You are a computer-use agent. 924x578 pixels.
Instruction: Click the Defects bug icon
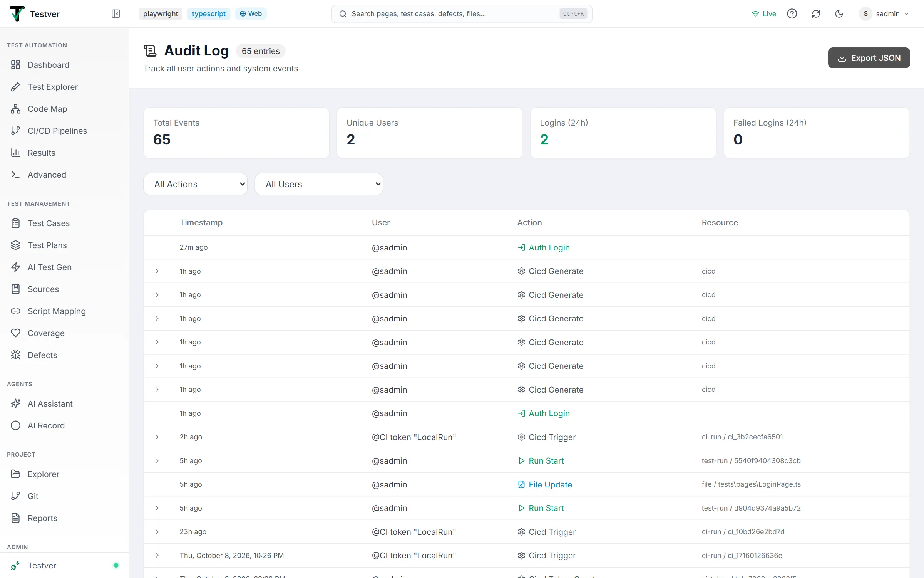(15, 355)
